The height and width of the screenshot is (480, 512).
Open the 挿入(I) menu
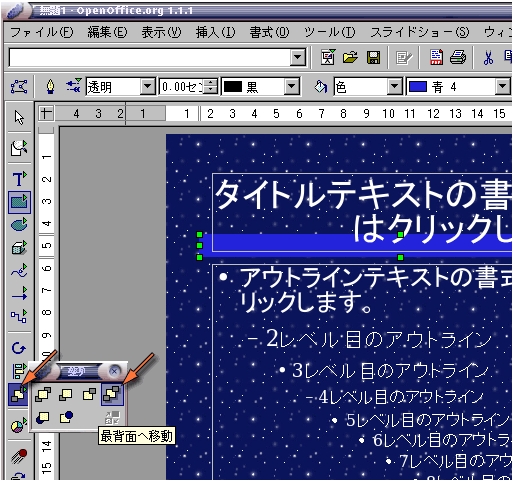[215, 32]
